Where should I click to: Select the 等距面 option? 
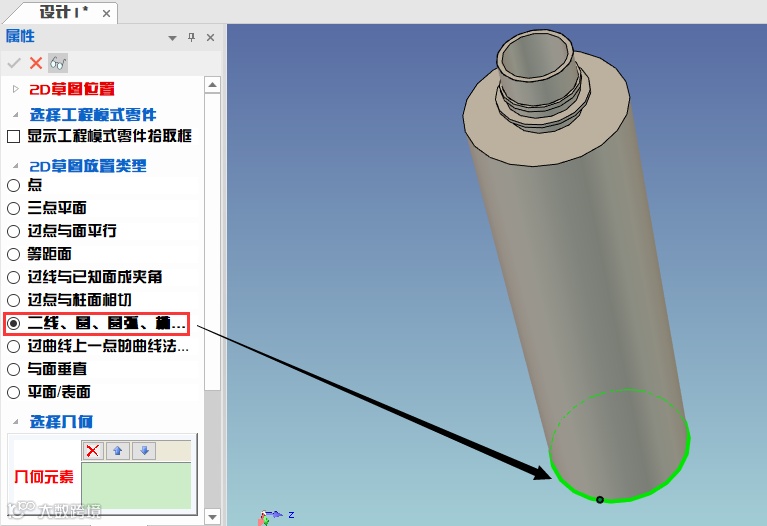[14, 254]
